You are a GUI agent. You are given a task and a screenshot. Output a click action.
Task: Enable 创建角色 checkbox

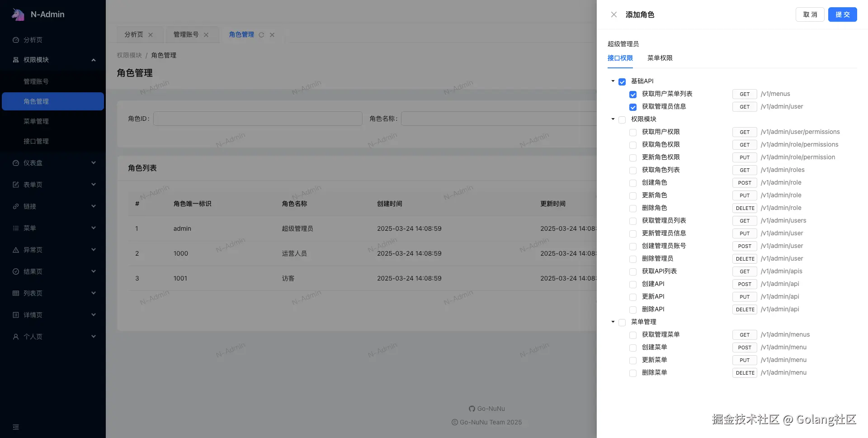pyautogui.click(x=633, y=183)
